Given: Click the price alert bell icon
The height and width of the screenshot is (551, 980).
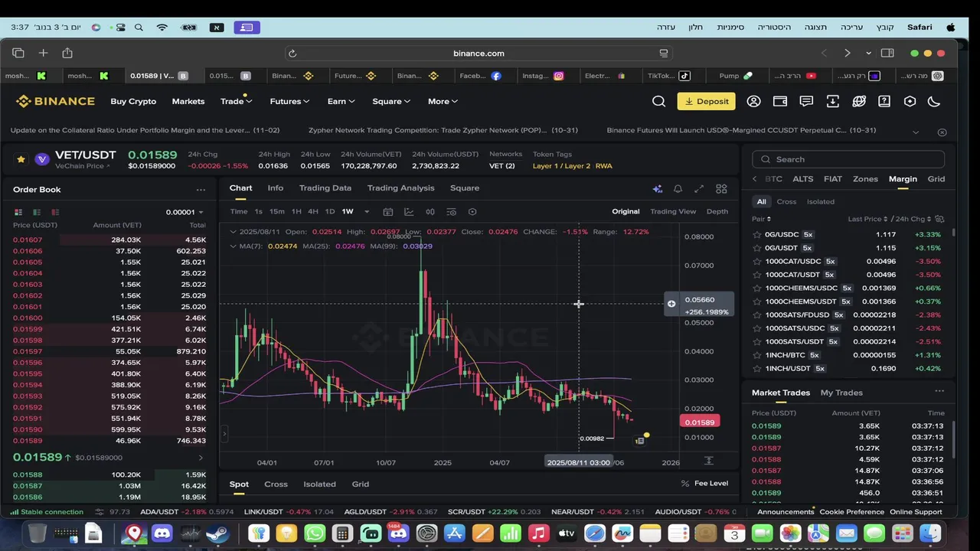Looking at the screenshot, I should pyautogui.click(x=678, y=188).
